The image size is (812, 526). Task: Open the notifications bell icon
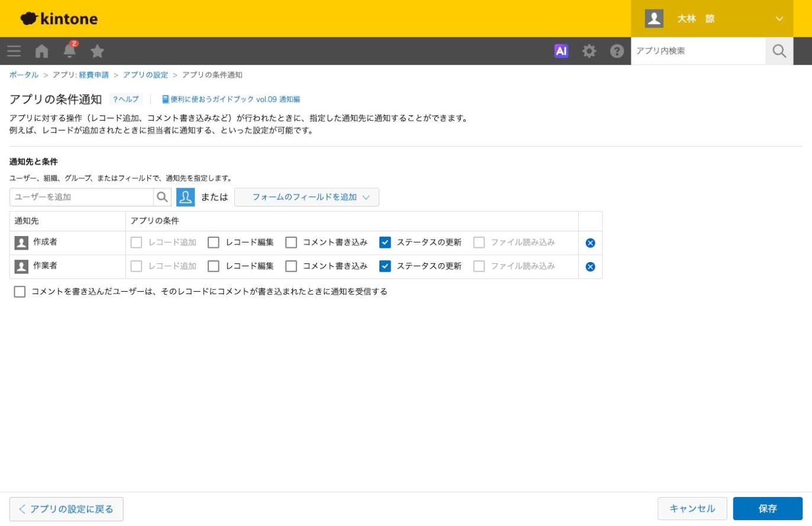point(70,50)
